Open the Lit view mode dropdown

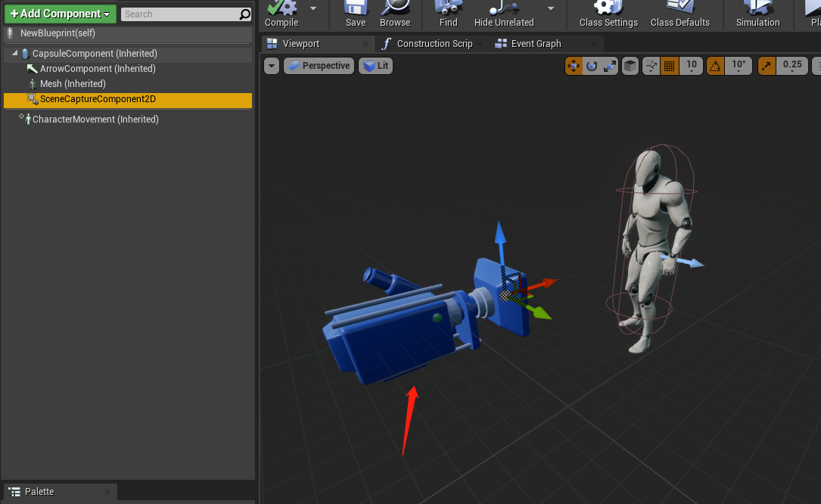(x=375, y=66)
